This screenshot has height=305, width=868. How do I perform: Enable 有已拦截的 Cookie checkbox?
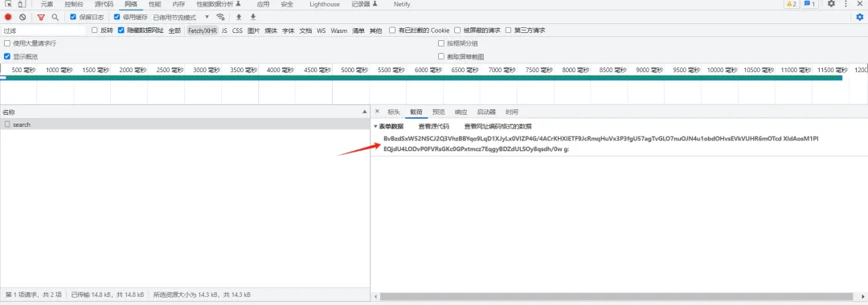(x=392, y=31)
